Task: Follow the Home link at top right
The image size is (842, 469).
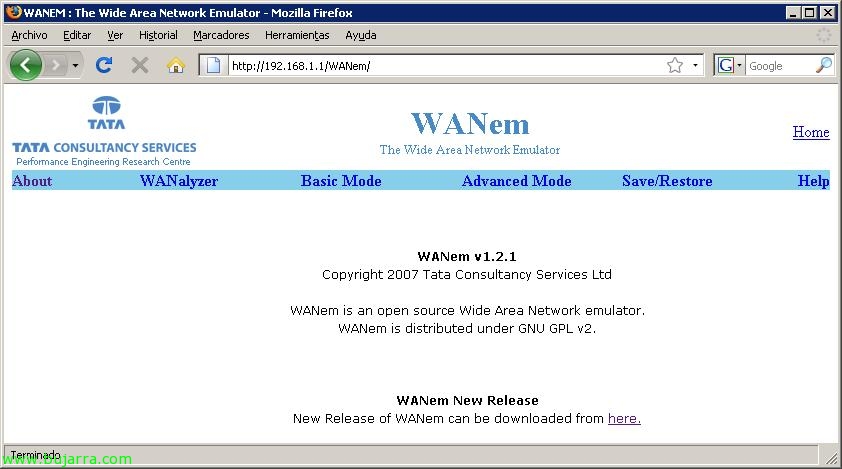Action: coord(811,132)
